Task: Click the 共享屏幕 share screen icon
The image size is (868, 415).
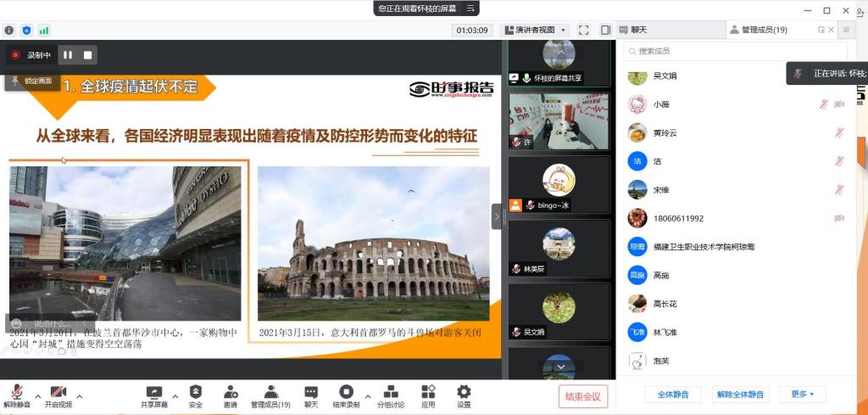Action: pyautogui.click(x=153, y=393)
